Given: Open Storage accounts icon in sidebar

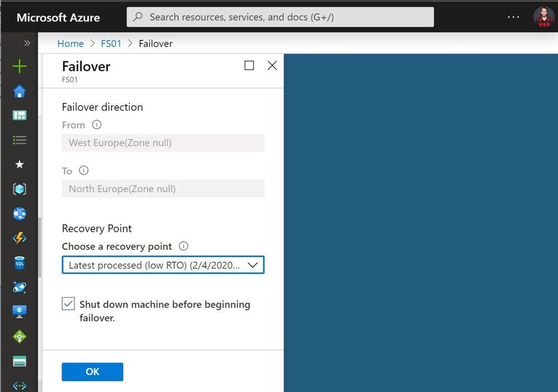Looking at the screenshot, I should (19, 361).
